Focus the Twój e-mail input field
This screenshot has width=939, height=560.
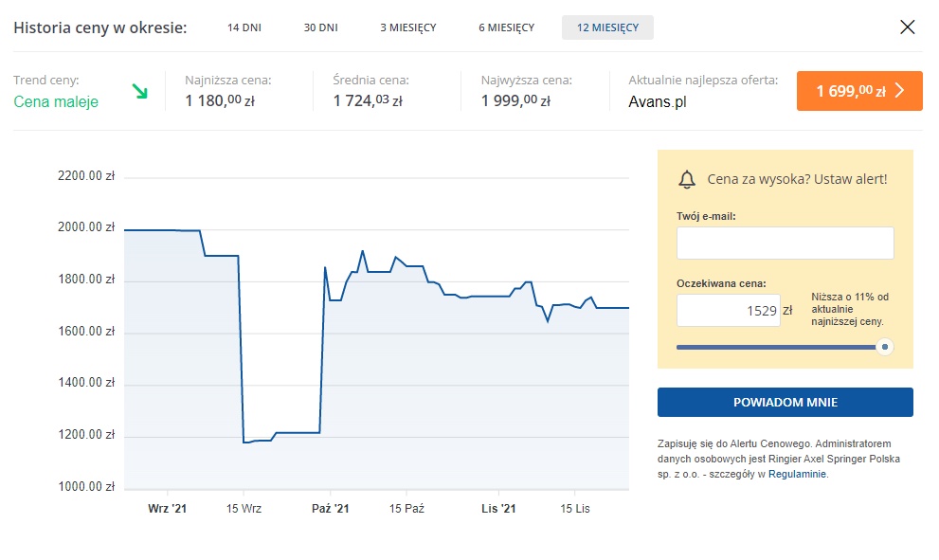(785, 243)
